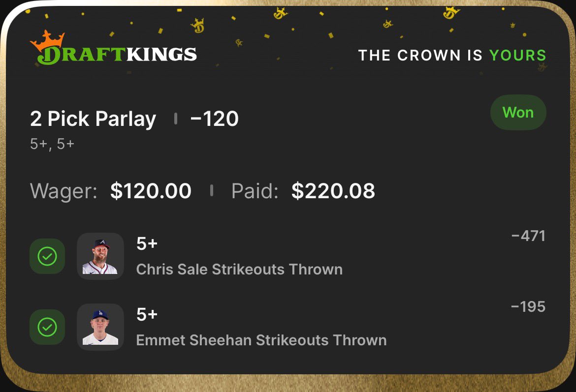The image size is (576, 392).
Task: Click the 5+ line above Chris Sale
Action: (x=147, y=243)
